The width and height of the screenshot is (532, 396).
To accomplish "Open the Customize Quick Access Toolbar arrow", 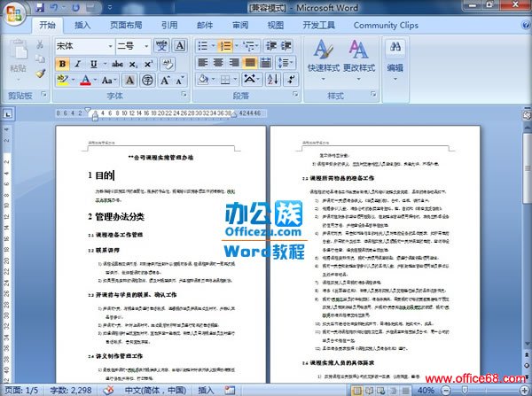I will click(x=110, y=7).
